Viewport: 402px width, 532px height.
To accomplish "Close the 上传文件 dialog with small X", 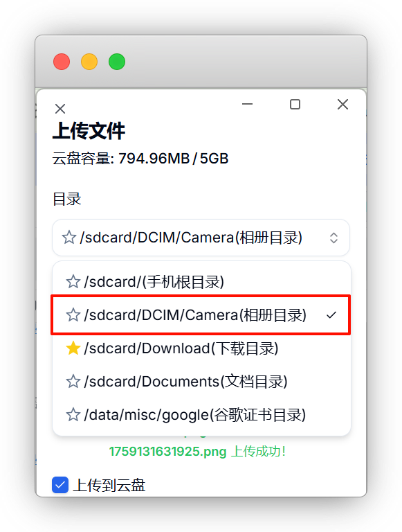I will pos(60,109).
